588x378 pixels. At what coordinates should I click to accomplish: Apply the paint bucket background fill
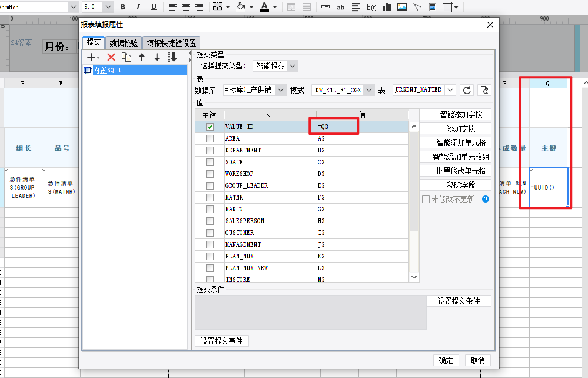pyautogui.click(x=241, y=6)
